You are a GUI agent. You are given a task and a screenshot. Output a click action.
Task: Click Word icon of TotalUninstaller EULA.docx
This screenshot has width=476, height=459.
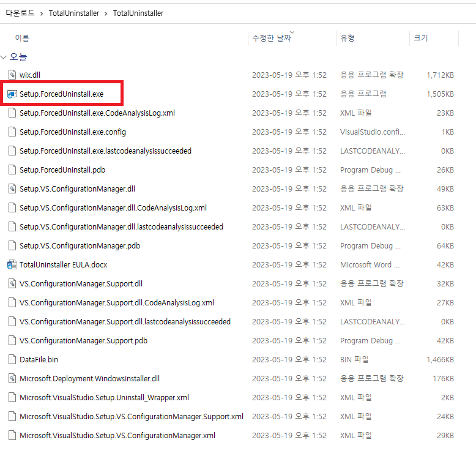tap(12, 264)
